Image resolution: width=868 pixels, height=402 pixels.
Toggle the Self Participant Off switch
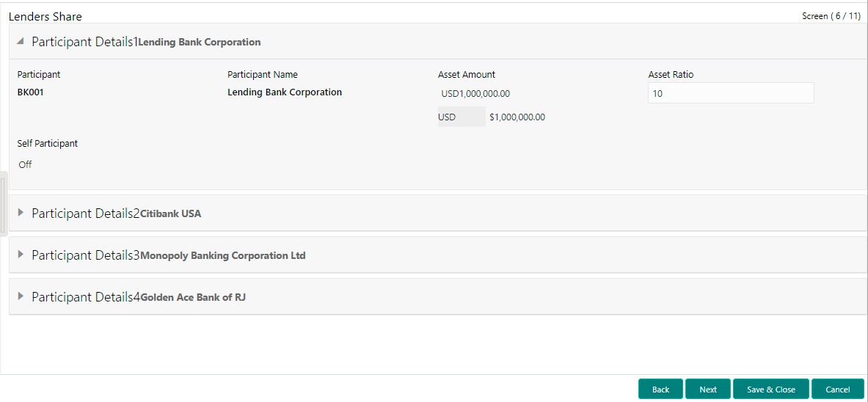click(25, 164)
